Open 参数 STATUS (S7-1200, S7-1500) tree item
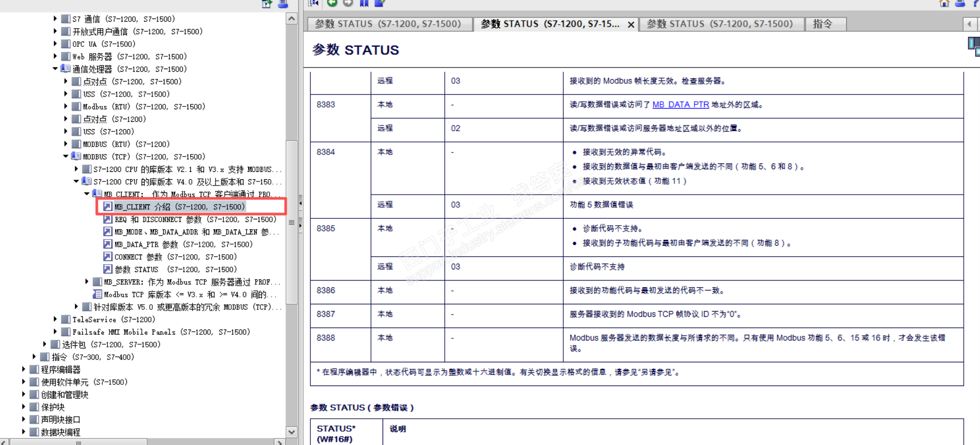The height and width of the screenshot is (445, 980). coord(176,269)
